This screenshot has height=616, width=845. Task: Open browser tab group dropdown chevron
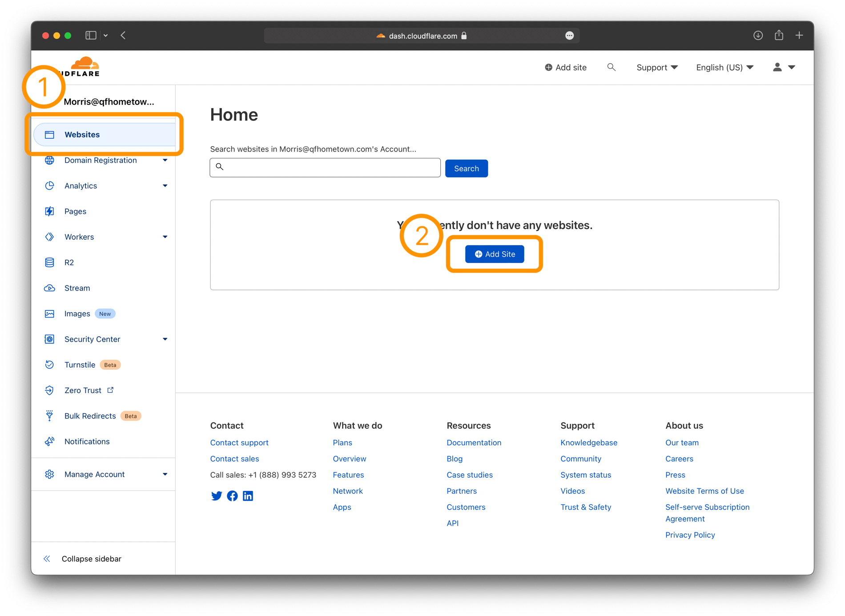coord(106,35)
